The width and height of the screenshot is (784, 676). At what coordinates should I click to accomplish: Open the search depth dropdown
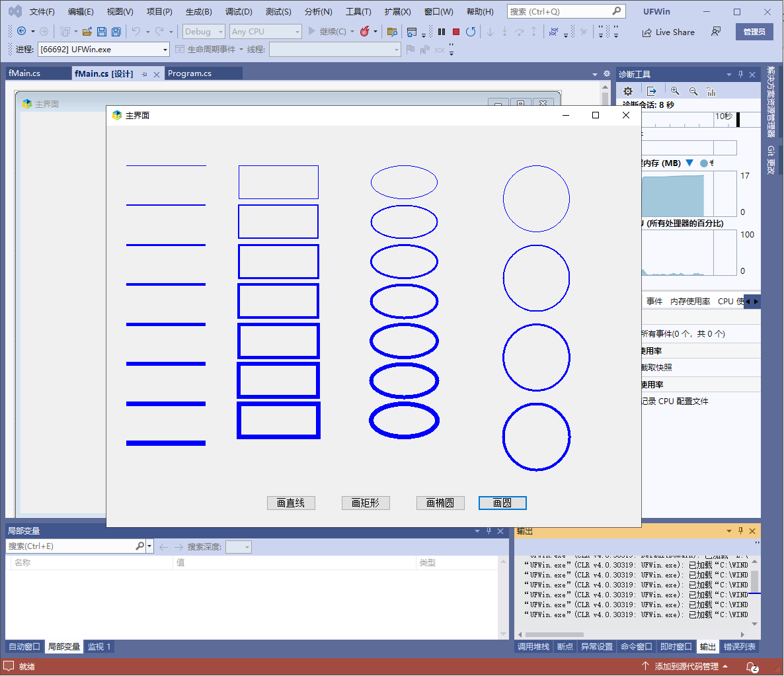click(239, 547)
